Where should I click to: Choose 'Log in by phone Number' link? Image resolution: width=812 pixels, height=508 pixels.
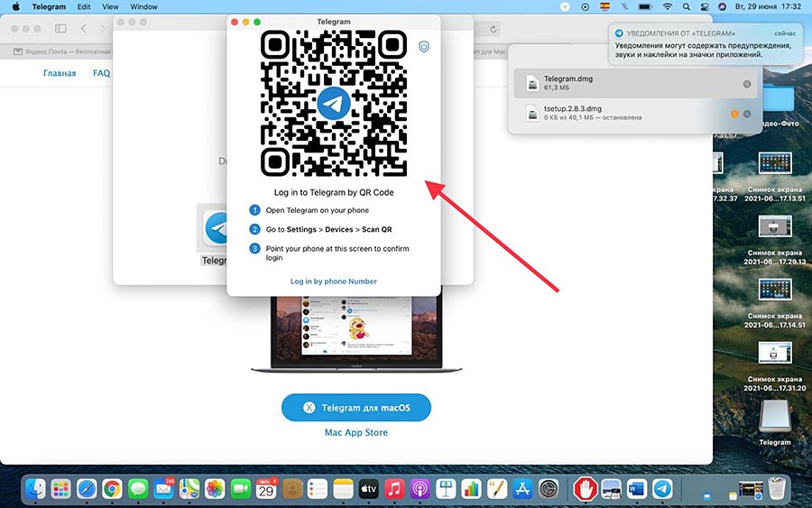point(334,282)
